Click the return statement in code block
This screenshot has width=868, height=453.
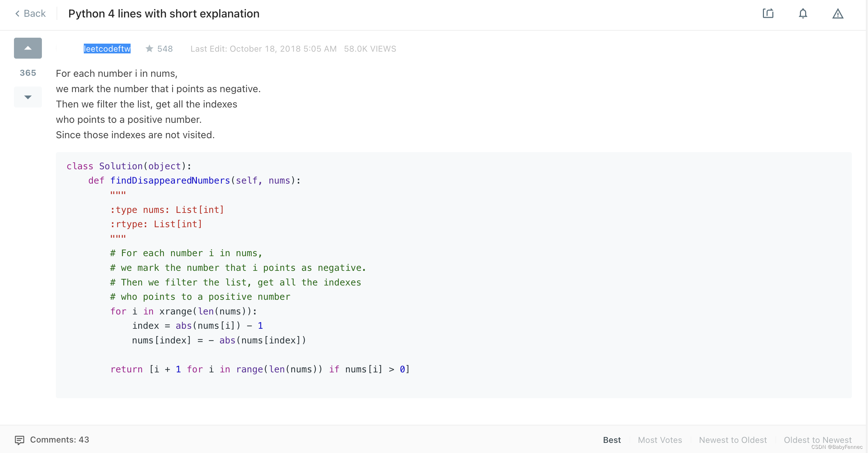[x=260, y=369]
